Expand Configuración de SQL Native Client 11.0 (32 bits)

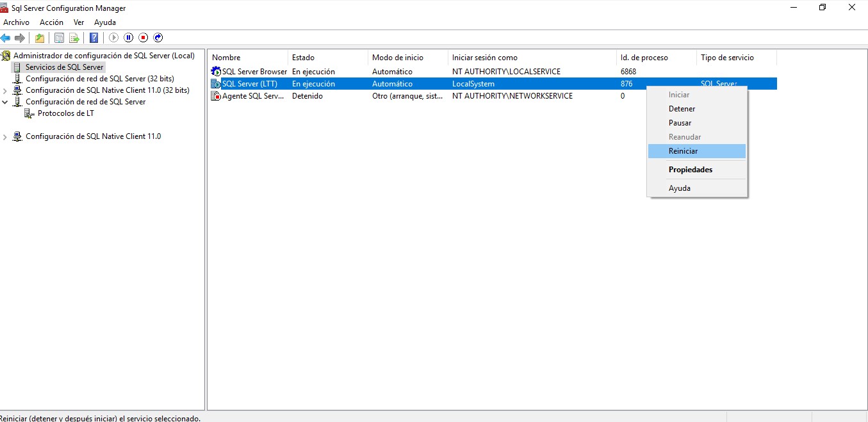point(5,90)
